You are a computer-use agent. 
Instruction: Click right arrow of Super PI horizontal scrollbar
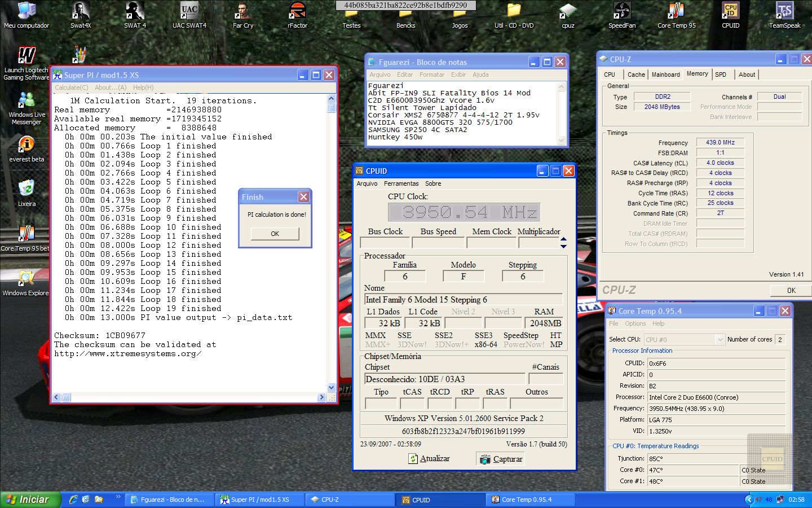321,397
